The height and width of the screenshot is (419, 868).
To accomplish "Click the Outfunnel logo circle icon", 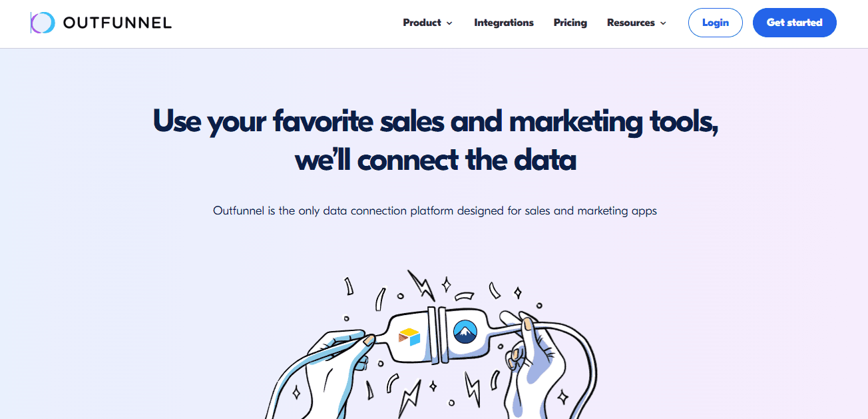I will click(42, 22).
